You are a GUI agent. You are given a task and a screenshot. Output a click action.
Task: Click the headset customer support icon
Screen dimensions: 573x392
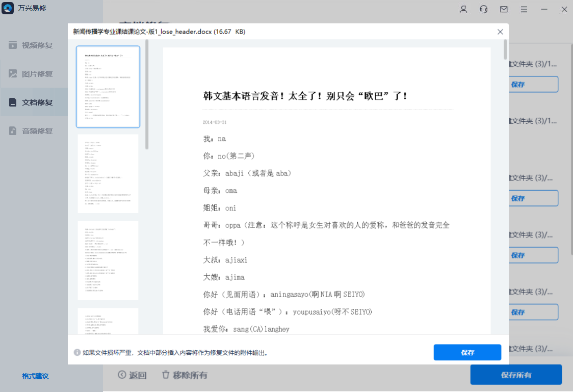click(x=483, y=9)
